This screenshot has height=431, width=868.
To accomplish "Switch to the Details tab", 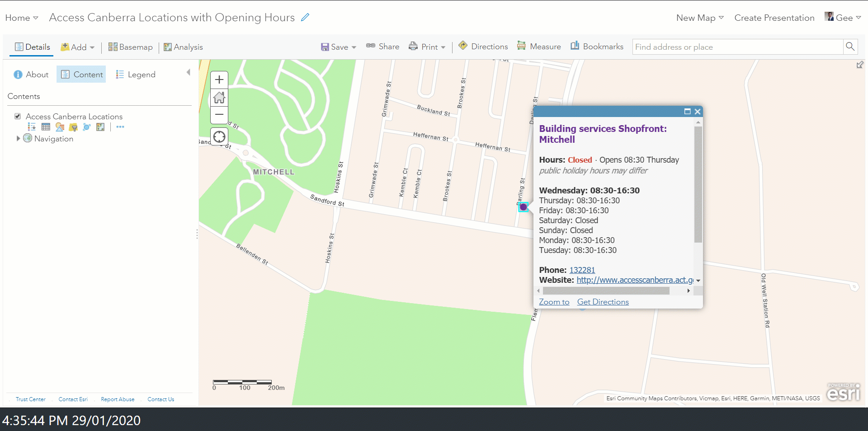I will tap(32, 47).
